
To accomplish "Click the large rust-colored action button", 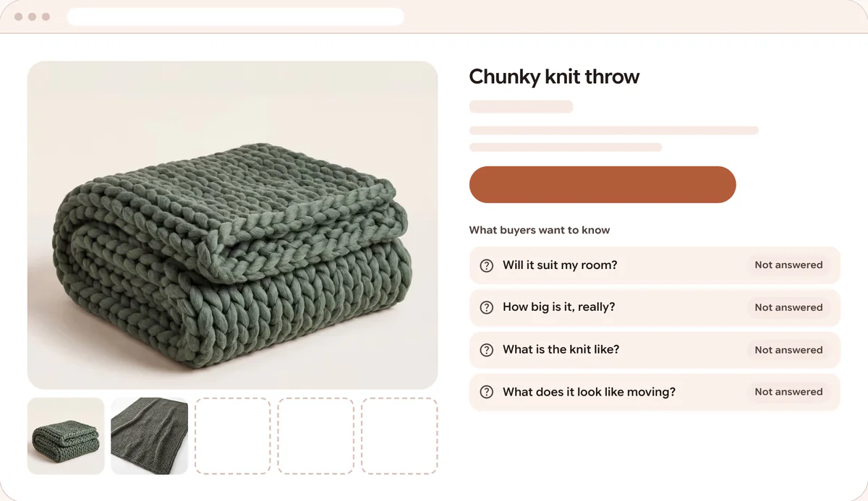I will 603,184.
